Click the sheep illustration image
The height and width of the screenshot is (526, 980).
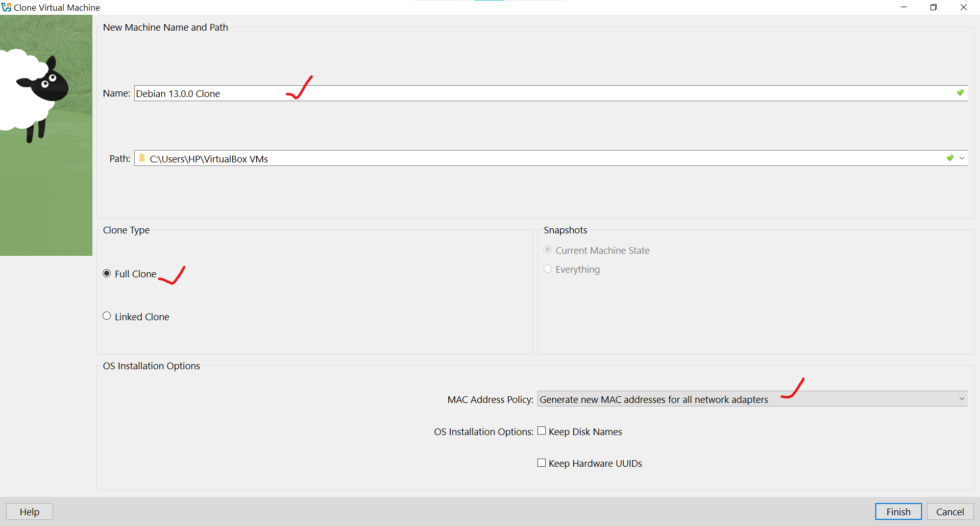(46, 135)
